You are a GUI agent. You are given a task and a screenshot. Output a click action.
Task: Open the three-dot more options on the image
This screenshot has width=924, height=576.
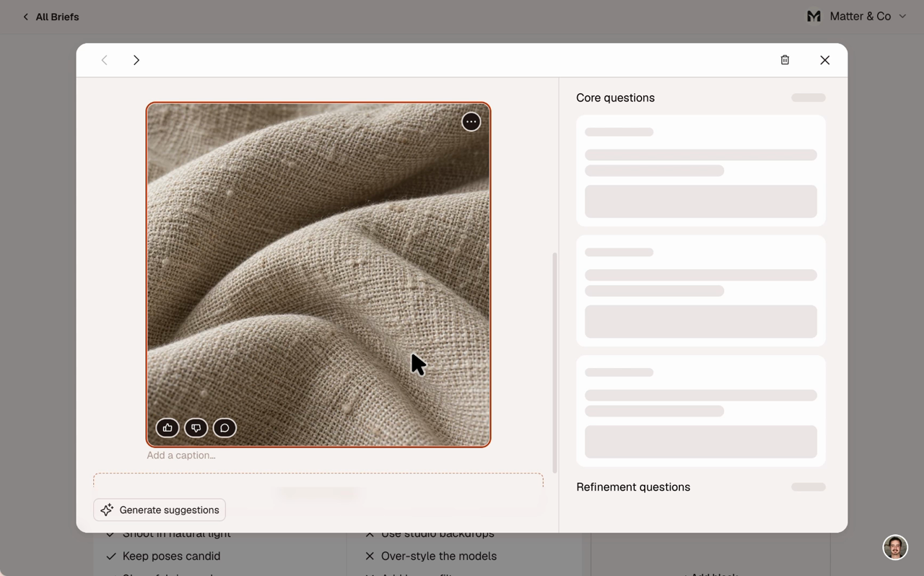tap(471, 122)
